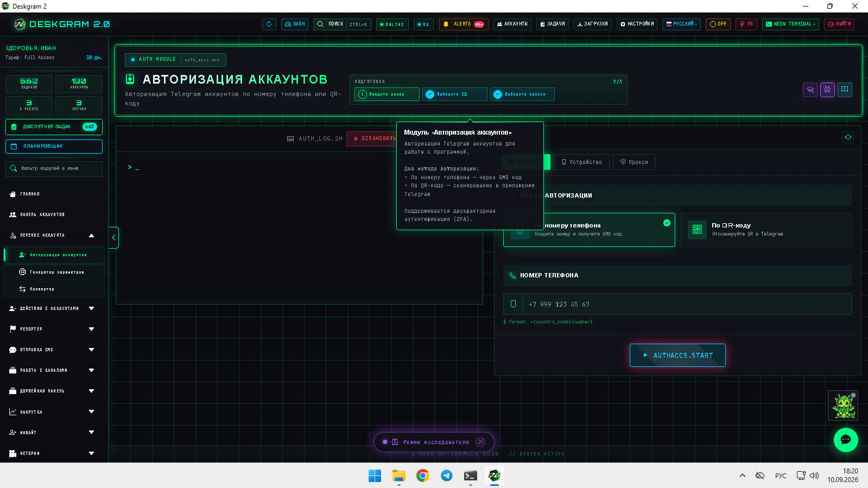Viewport: 868px width, 488px height.
Task: Click the Выйти logout button
Action: point(839,24)
